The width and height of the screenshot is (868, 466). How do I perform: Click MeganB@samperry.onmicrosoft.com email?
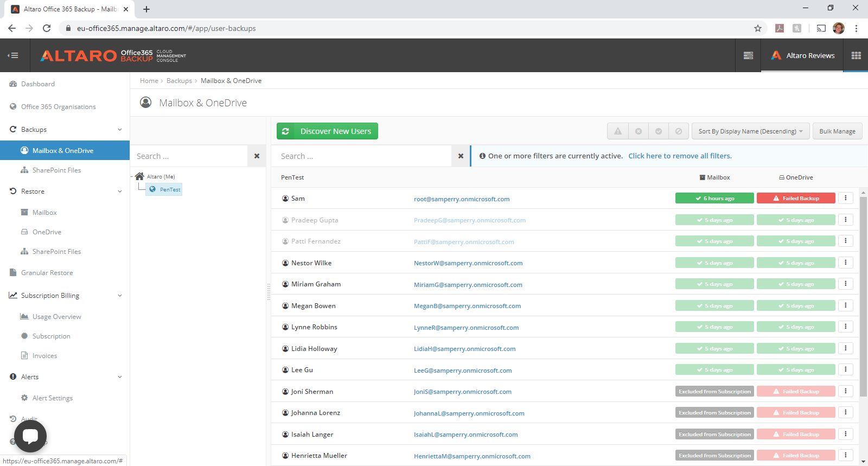(x=467, y=306)
